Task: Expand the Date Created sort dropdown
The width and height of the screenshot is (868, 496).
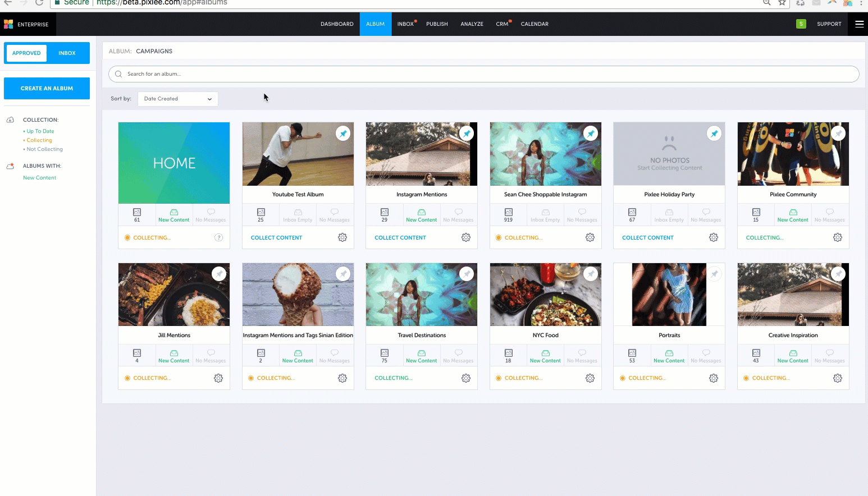Action: point(177,99)
